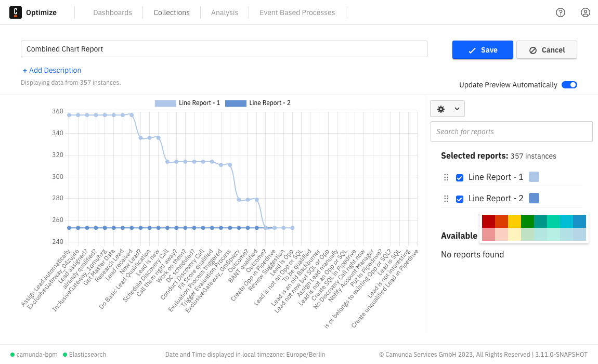
Task: Pick the pale blue pastel color, last in the row
Action: [x=579, y=235]
